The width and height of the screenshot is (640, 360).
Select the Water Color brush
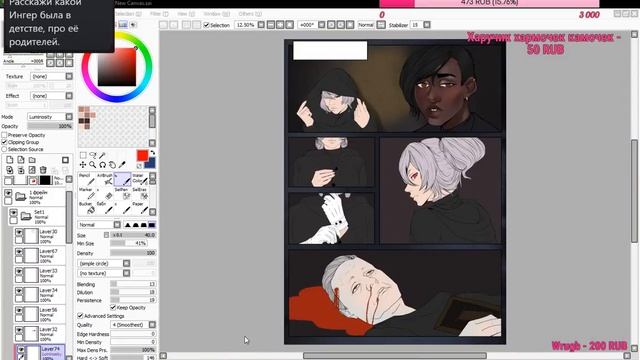140,179
